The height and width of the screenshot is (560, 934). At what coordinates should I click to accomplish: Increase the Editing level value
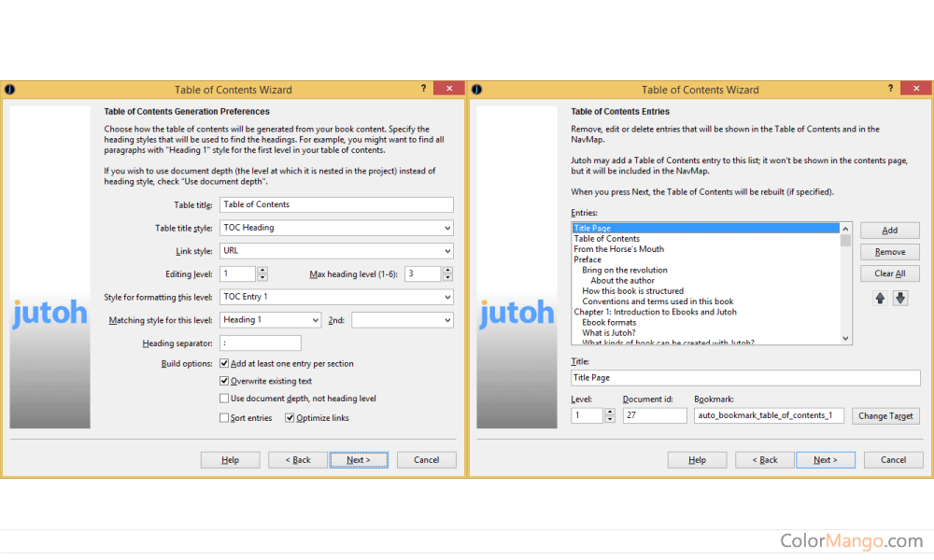262,270
